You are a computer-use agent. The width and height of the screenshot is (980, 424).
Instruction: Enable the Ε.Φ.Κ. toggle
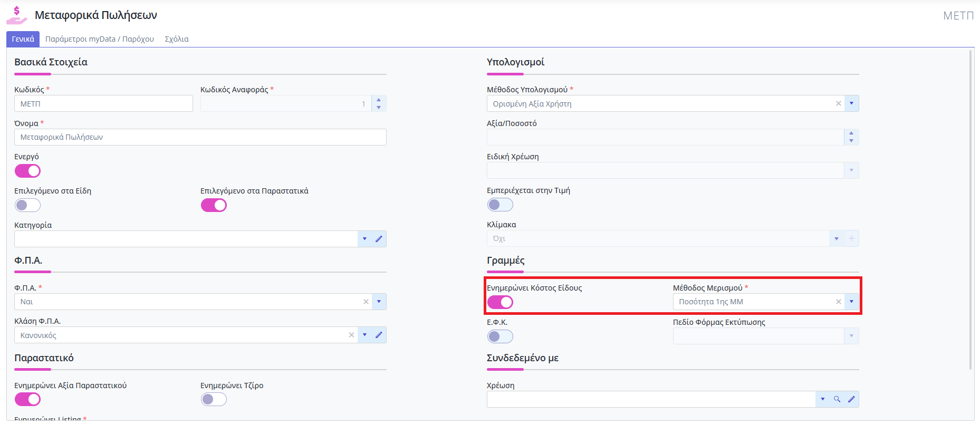coord(500,336)
